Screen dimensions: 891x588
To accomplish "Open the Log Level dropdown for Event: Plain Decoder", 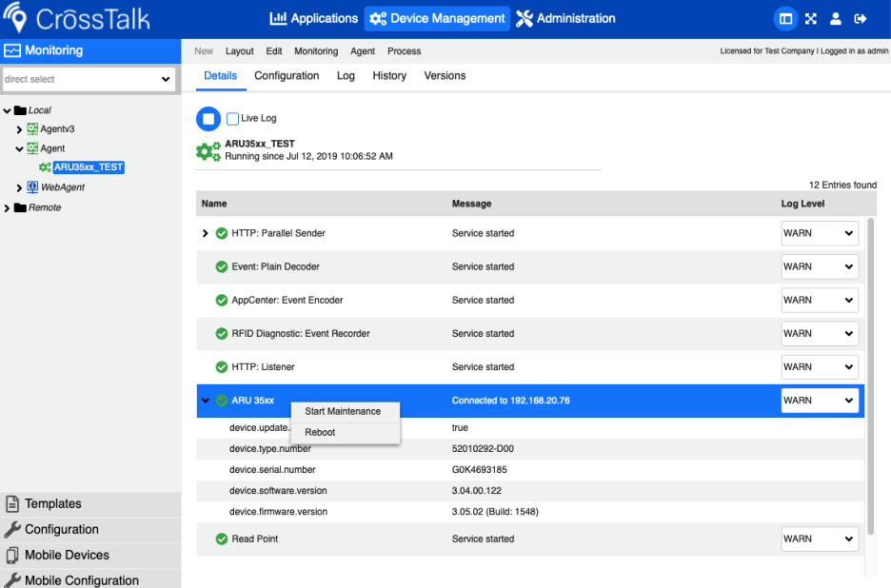I will (x=820, y=267).
